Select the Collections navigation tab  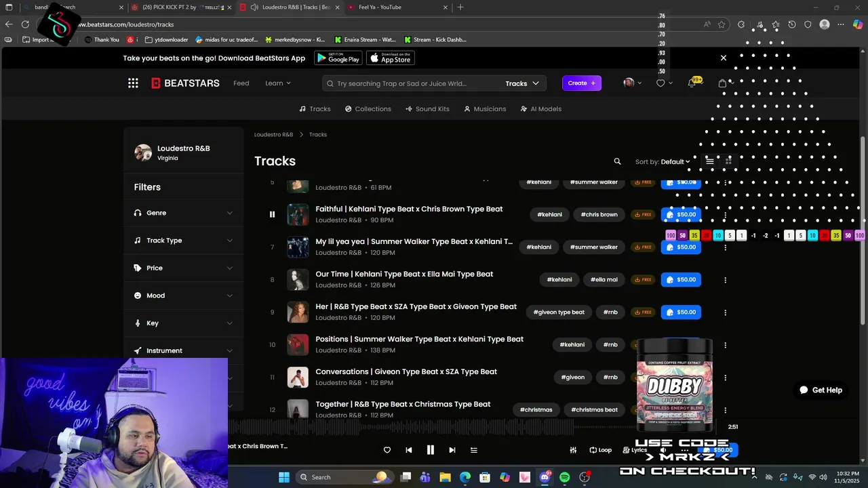(368, 108)
